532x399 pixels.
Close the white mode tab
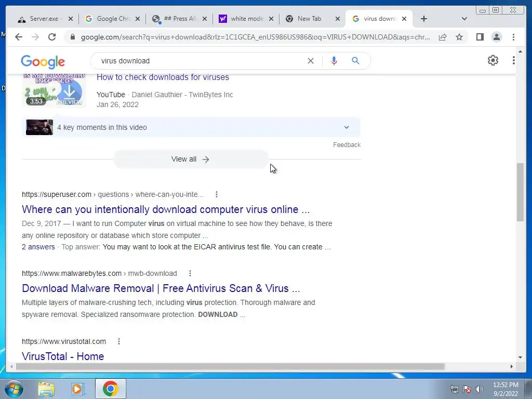[x=271, y=19]
